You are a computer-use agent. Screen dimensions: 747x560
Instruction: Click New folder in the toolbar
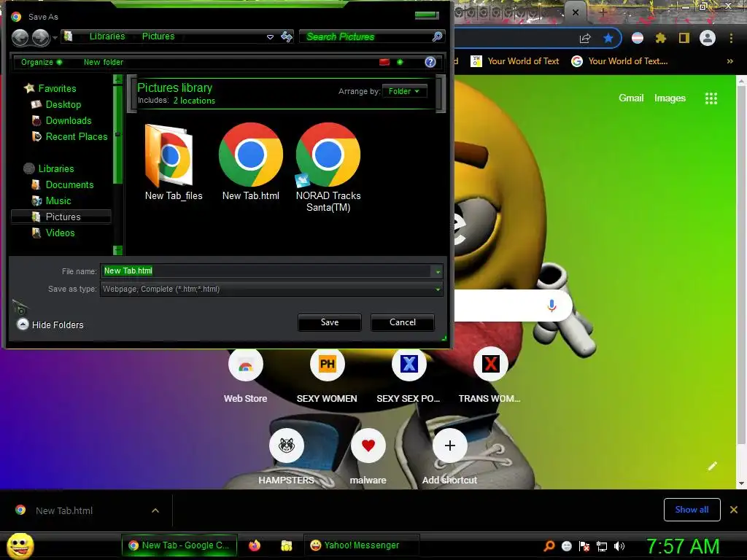[x=104, y=62]
